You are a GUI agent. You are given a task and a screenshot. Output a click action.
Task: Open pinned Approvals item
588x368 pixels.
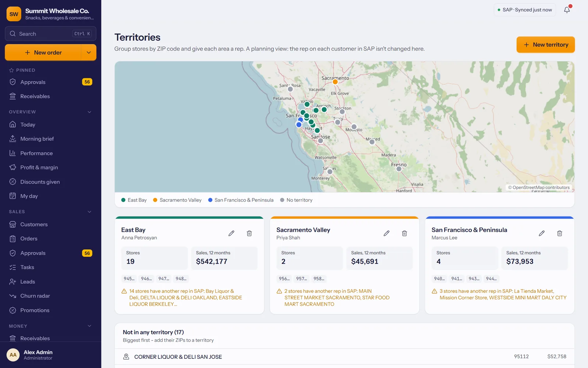click(x=51, y=82)
